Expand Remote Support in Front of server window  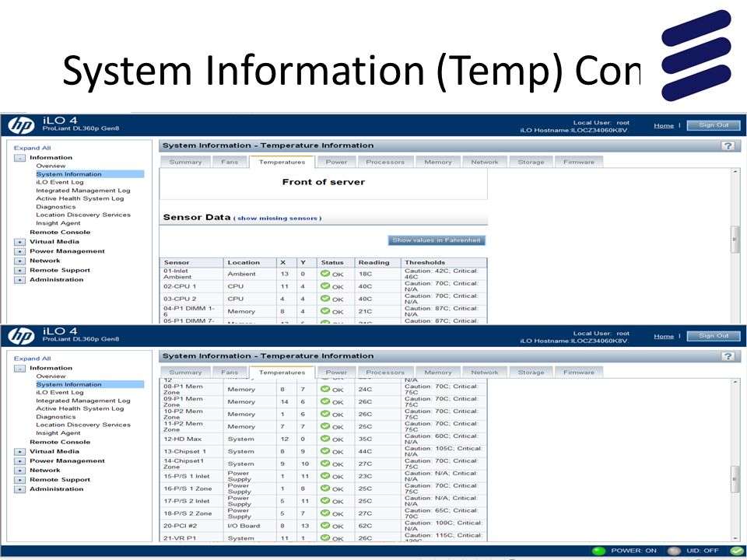(x=19, y=271)
